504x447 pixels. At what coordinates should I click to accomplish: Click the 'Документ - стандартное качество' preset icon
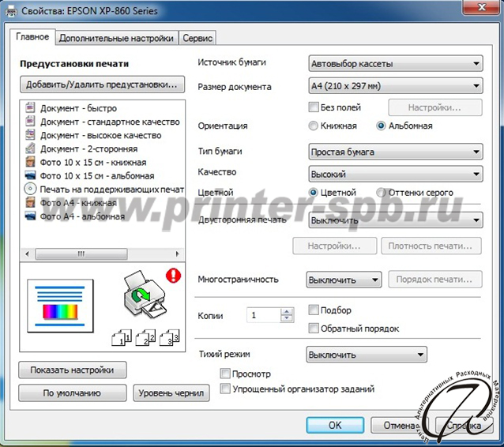coord(30,121)
